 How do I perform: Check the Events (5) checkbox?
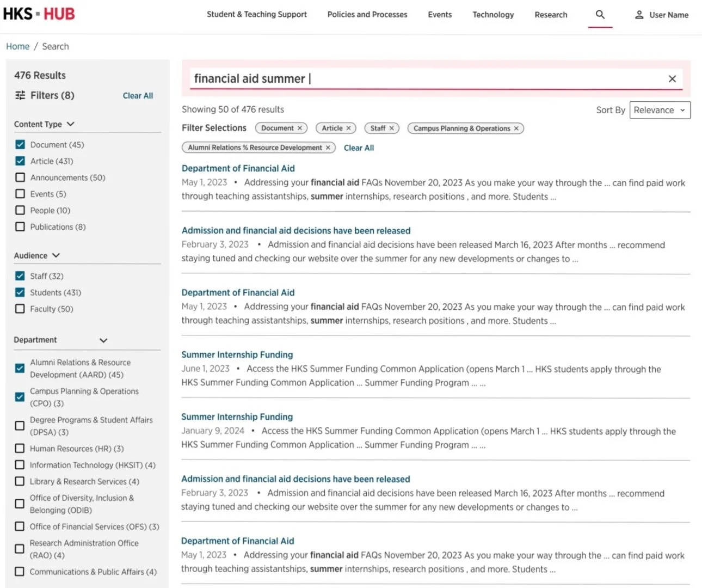point(20,194)
